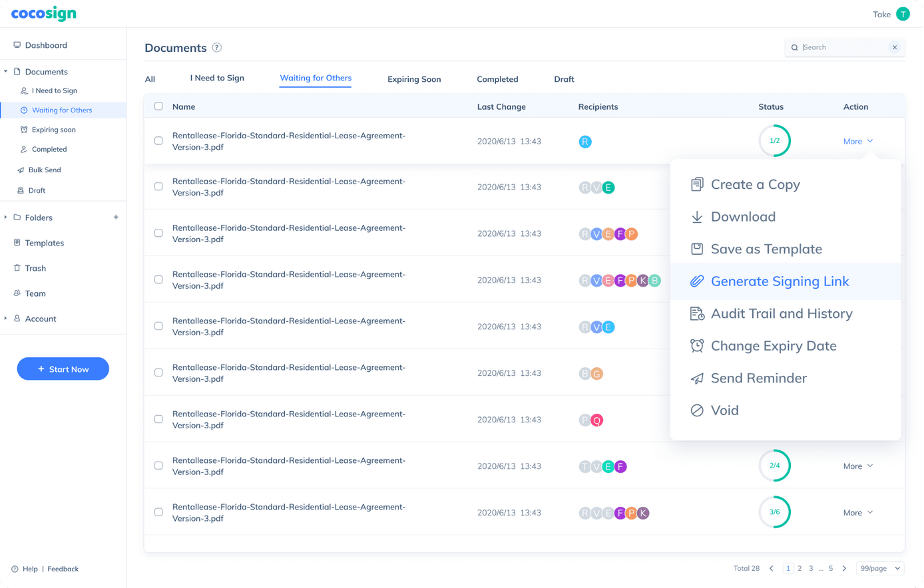Toggle the select-all checkbox in Name header
Viewport: 924px width, 588px height.
click(158, 106)
